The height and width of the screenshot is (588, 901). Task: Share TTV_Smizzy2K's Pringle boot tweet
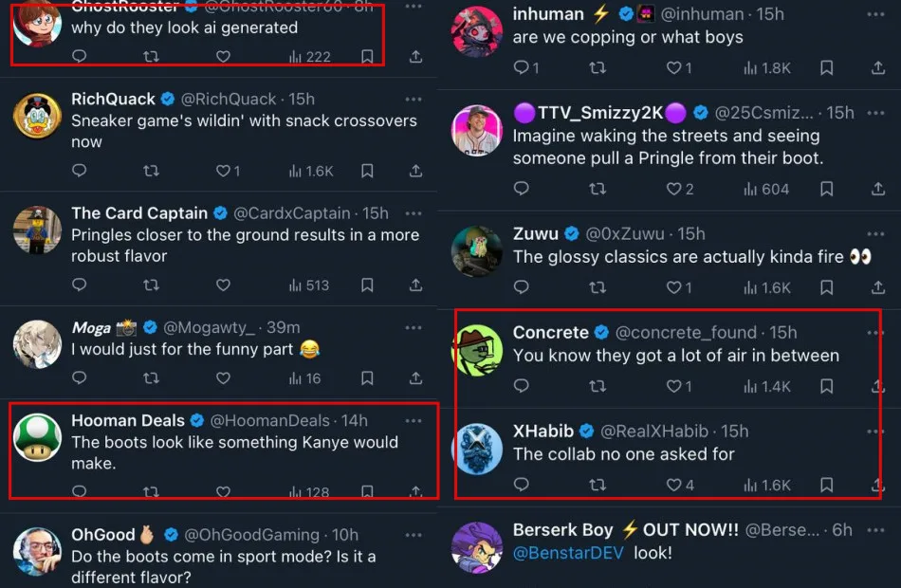(878, 189)
